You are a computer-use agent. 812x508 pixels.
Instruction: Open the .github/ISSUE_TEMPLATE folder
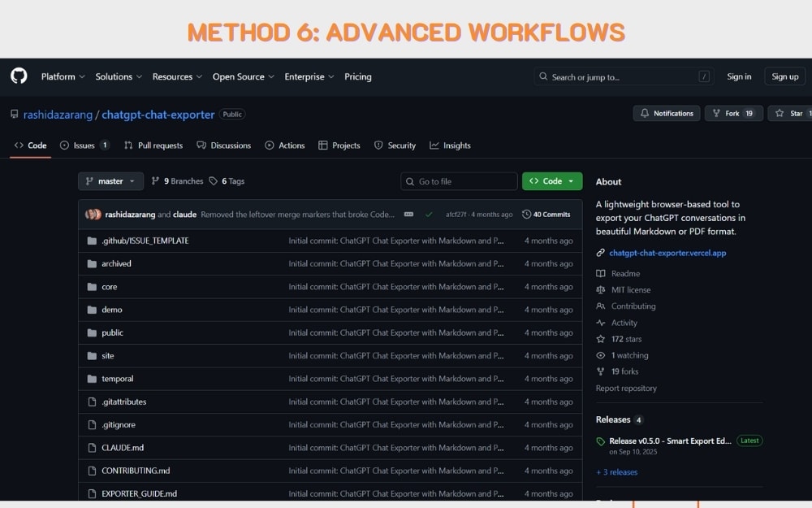pyautogui.click(x=145, y=241)
